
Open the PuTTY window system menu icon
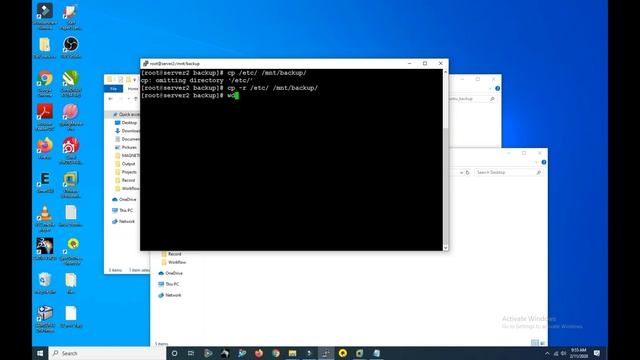point(145,64)
